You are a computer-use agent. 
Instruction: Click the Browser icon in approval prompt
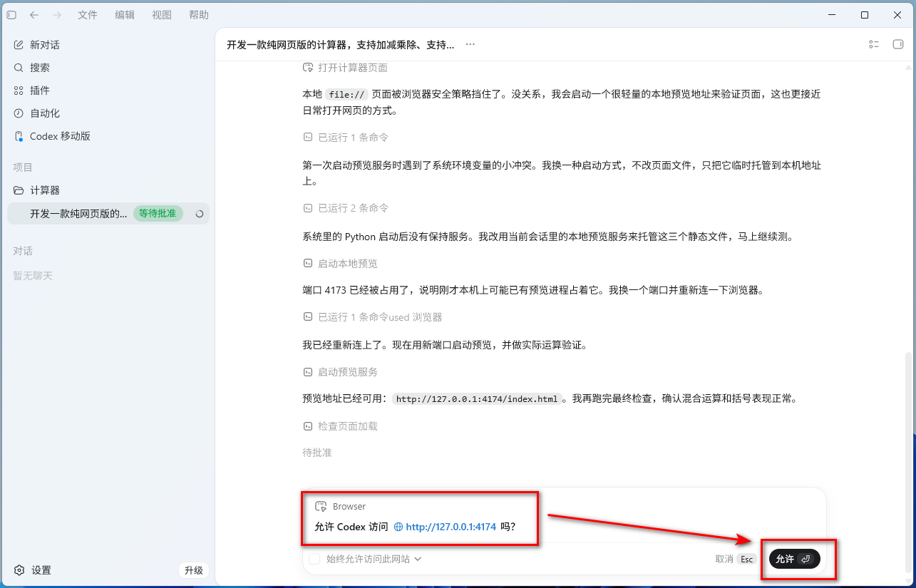(x=321, y=506)
